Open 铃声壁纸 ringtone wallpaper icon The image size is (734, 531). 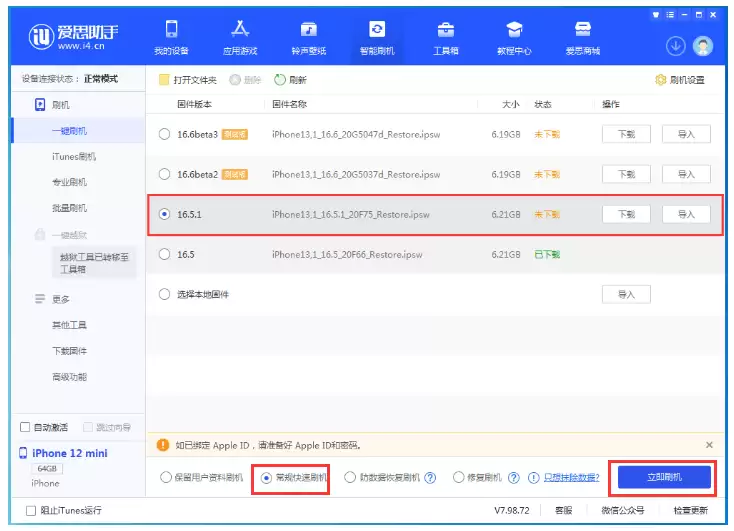tap(308, 30)
